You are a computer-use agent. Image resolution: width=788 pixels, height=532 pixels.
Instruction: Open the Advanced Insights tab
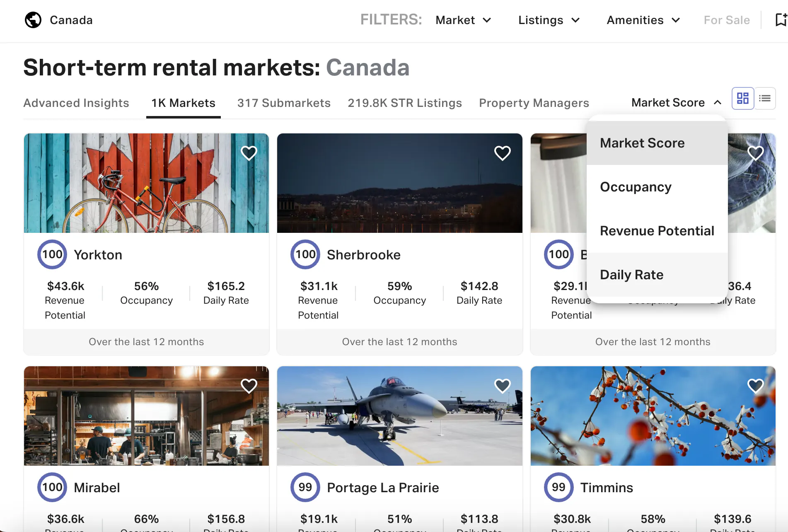(x=76, y=103)
